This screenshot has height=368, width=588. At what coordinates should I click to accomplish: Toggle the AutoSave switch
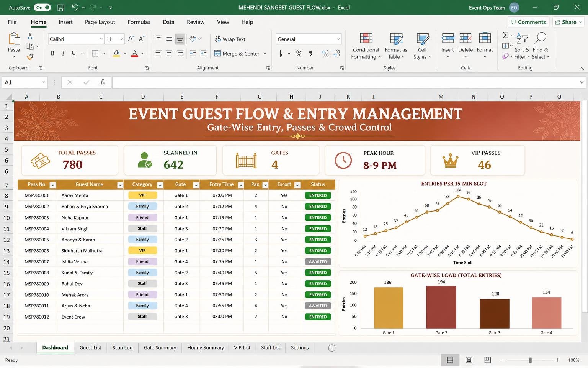pyautogui.click(x=42, y=7)
